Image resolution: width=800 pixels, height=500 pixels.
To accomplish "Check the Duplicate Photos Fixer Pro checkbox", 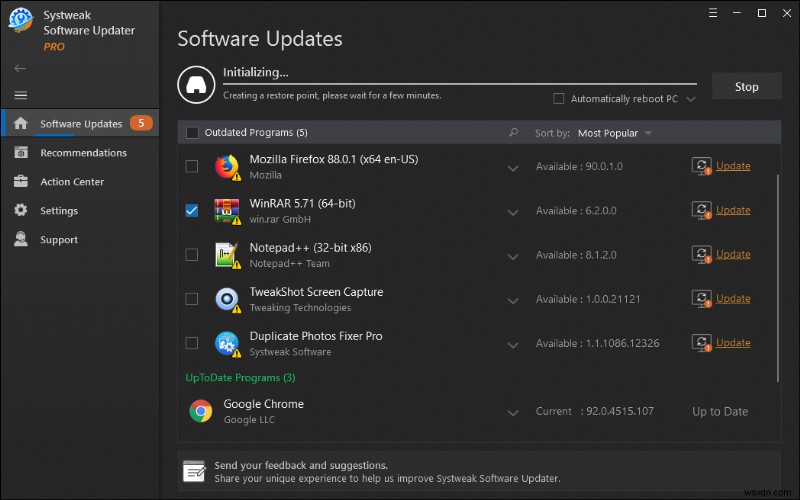I will coord(192,343).
